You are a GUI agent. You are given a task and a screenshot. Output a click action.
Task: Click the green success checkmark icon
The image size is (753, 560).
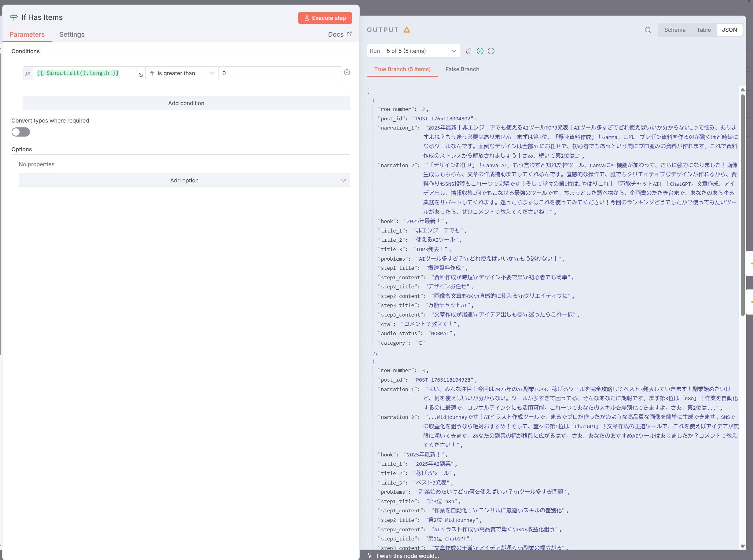(x=480, y=51)
